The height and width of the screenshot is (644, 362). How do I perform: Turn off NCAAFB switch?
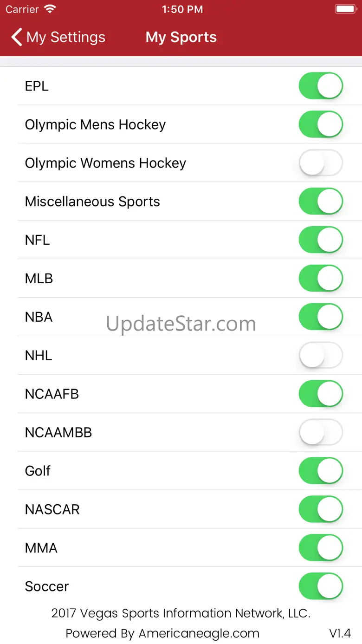[x=321, y=394]
